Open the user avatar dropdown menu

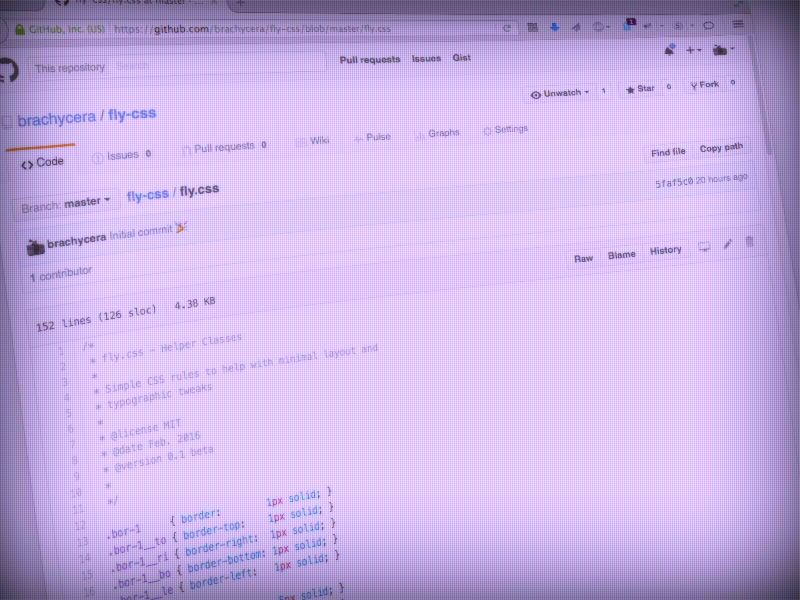coord(723,49)
